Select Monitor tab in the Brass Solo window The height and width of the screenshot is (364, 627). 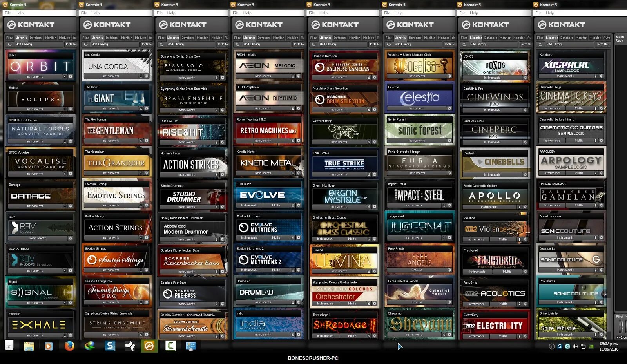coord(202,38)
